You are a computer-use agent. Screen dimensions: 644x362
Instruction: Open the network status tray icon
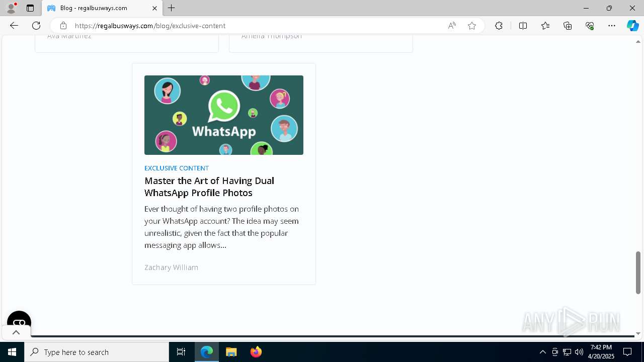(567, 352)
